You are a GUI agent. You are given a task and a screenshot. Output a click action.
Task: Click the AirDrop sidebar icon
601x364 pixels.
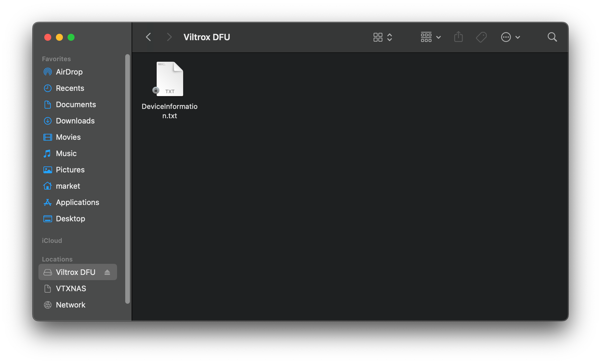tap(48, 72)
